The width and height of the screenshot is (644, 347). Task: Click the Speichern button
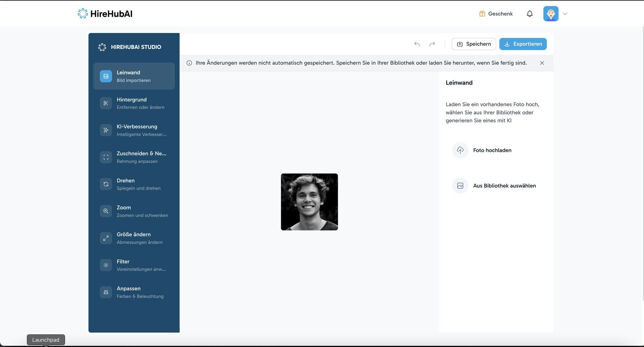pyautogui.click(x=474, y=44)
